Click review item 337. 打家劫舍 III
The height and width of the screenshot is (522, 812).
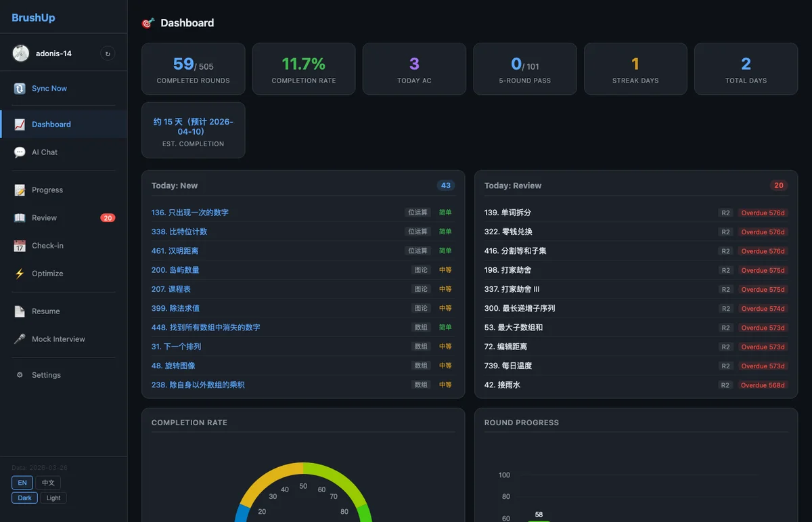[x=512, y=289]
